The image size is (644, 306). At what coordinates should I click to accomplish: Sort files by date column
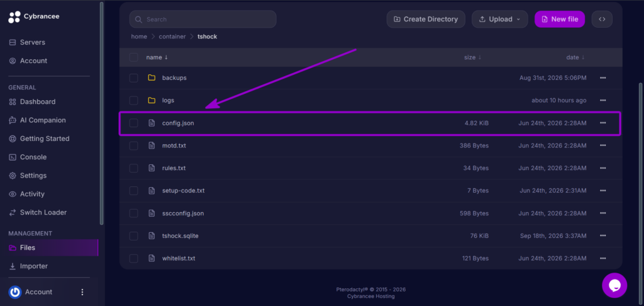pyautogui.click(x=575, y=57)
